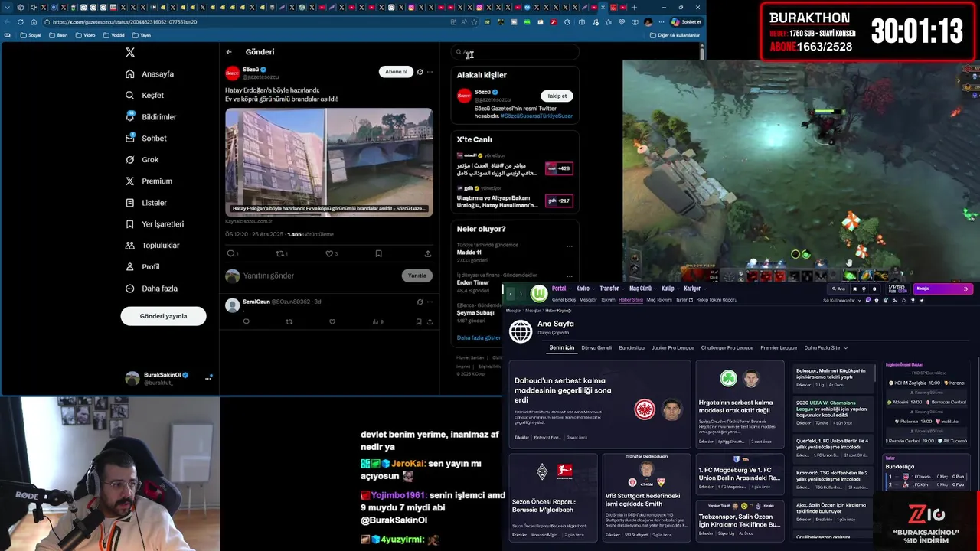
Task: Like SemiOzun's reply
Action: pyautogui.click(x=332, y=322)
